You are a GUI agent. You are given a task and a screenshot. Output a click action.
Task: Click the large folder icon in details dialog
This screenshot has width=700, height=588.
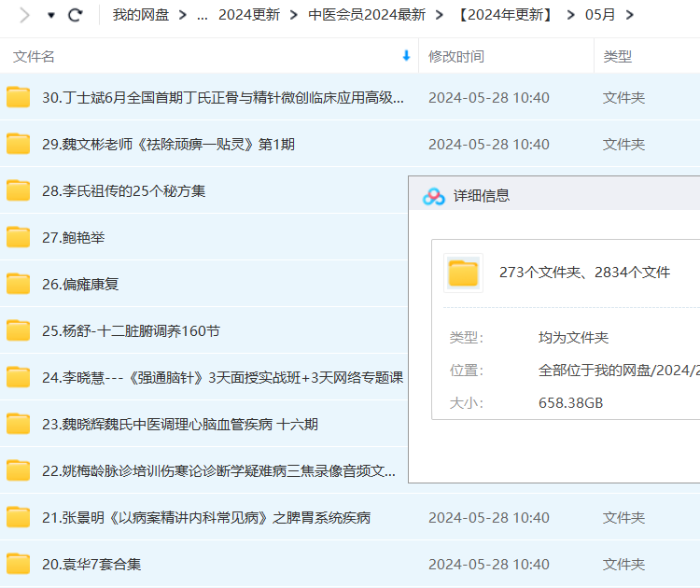click(463, 273)
